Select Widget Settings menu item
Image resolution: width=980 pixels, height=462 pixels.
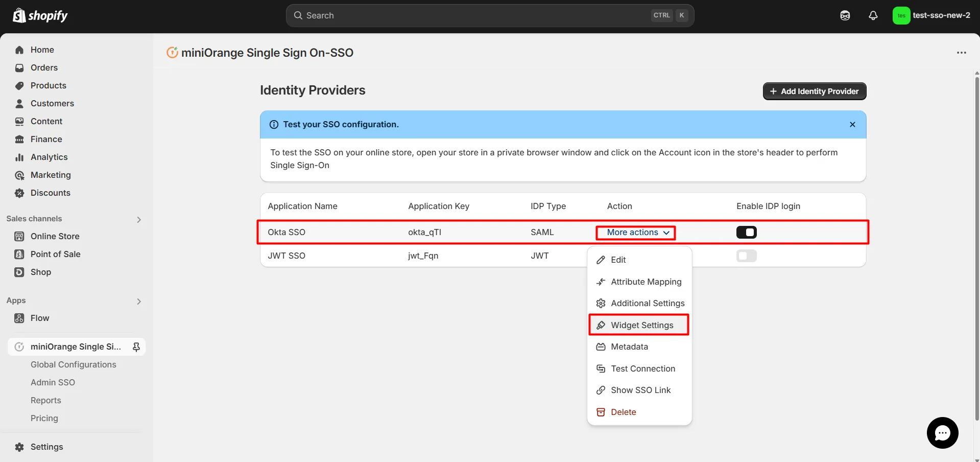pyautogui.click(x=639, y=325)
